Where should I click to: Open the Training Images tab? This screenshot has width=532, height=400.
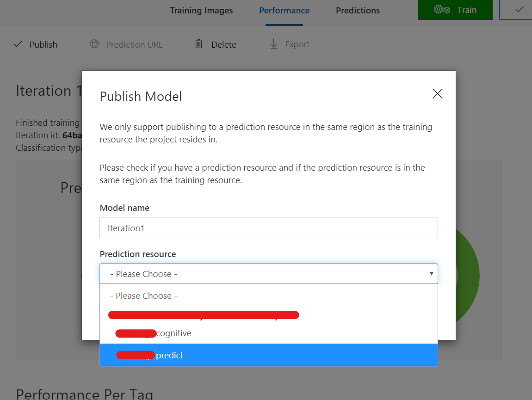click(x=201, y=11)
